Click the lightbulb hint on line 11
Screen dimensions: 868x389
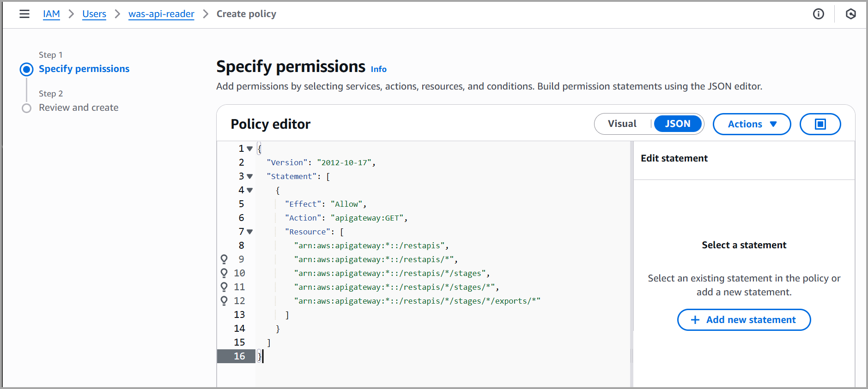click(x=224, y=287)
